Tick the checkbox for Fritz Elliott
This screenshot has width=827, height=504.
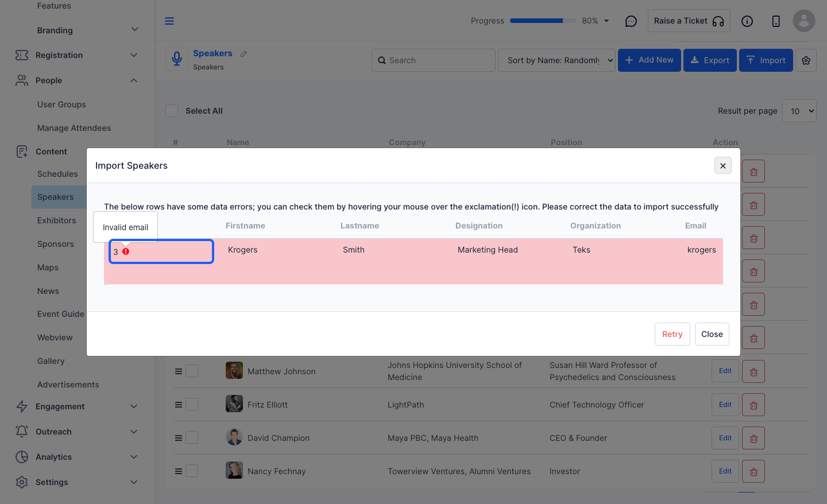coord(192,405)
